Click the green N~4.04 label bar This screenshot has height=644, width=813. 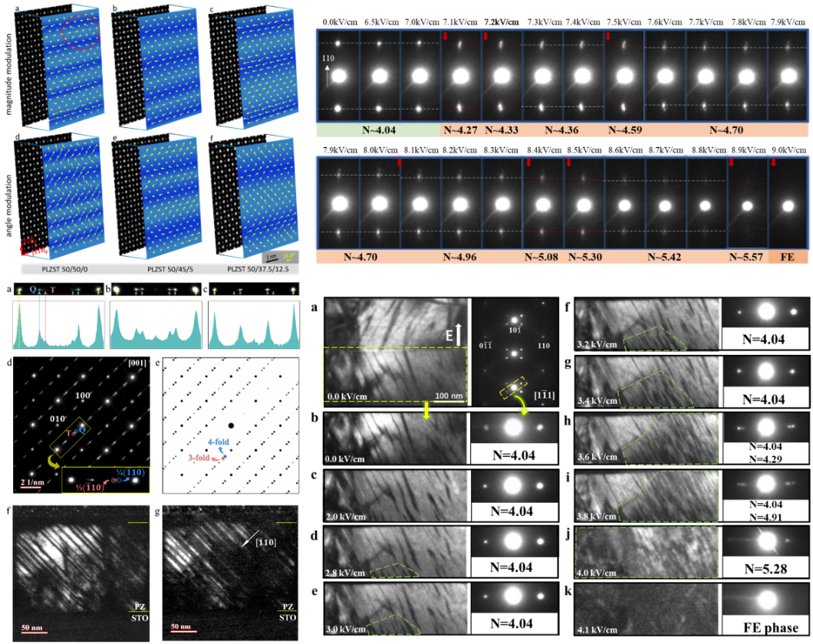[x=378, y=130]
